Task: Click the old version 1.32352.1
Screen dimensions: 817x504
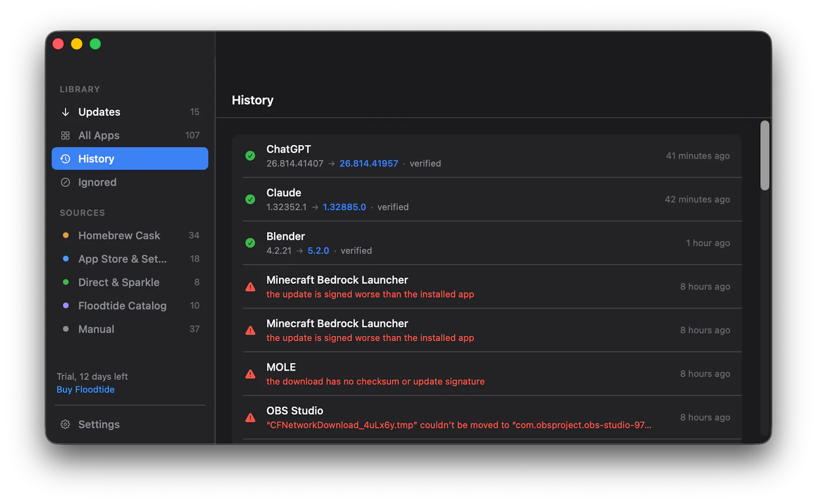Action: pos(286,207)
